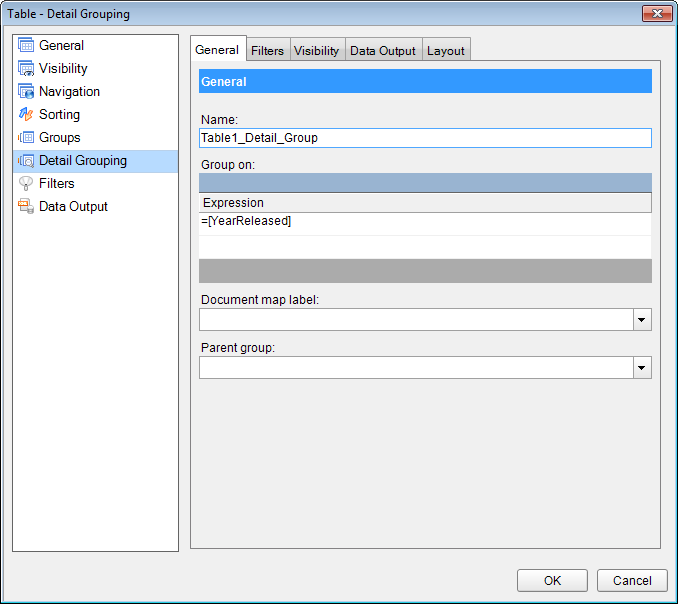Open the Groups page in the sidebar
678x604 pixels.
click(96, 137)
